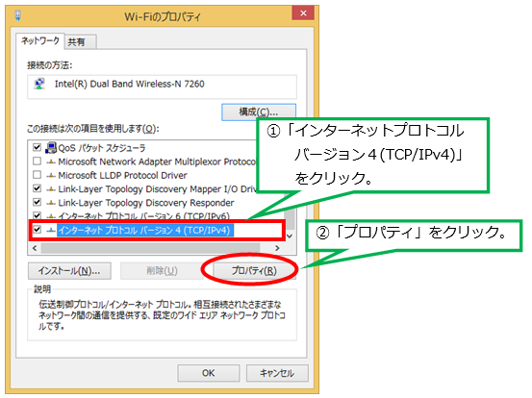Click the 構成(C)... button

(x=259, y=112)
